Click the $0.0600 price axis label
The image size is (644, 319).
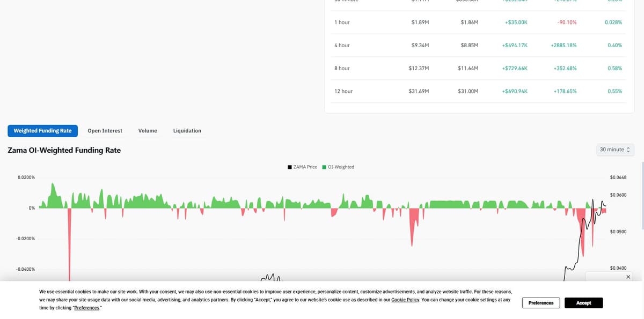[x=618, y=195]
